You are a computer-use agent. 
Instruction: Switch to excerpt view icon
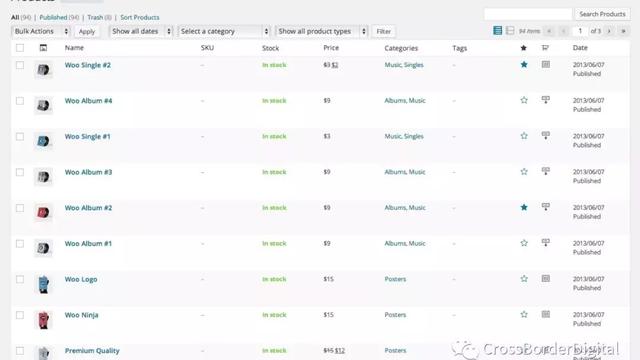(x=510, y=31)
